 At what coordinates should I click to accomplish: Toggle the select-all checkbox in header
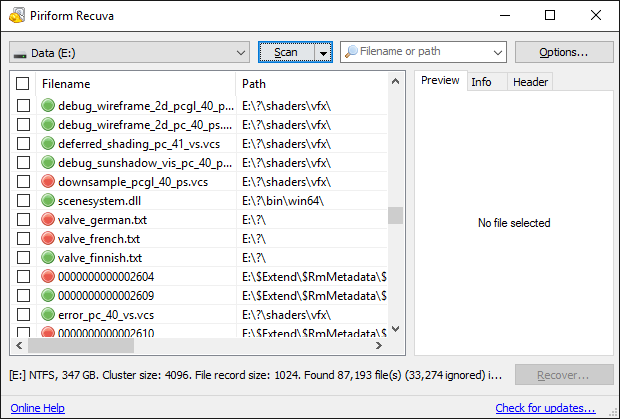point(23,83)
